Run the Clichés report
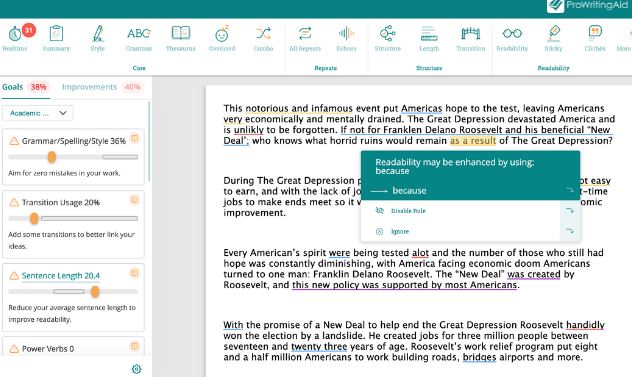The height and width of the screenshot is (377, 632). coord(595,39)
